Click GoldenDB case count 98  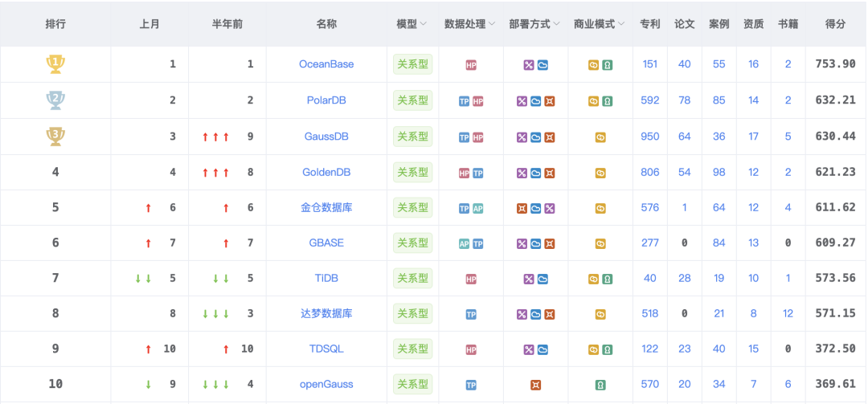719,172
